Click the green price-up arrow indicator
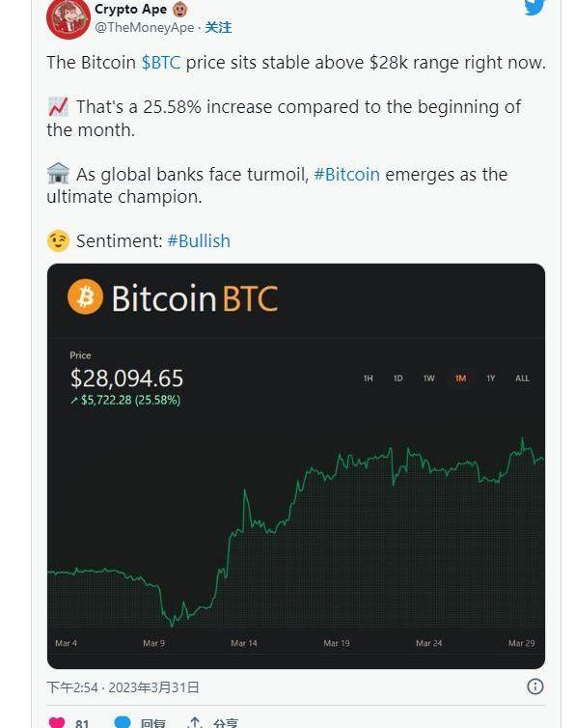The height and width of the screenshot is (728, 575). pyautogui.click(x=73, y=401)
